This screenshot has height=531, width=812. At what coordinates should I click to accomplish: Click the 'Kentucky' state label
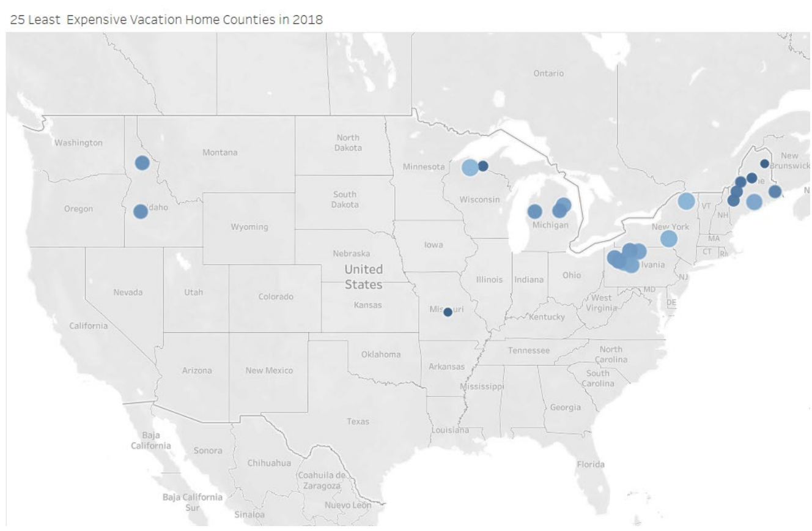[x=547, y=317]
